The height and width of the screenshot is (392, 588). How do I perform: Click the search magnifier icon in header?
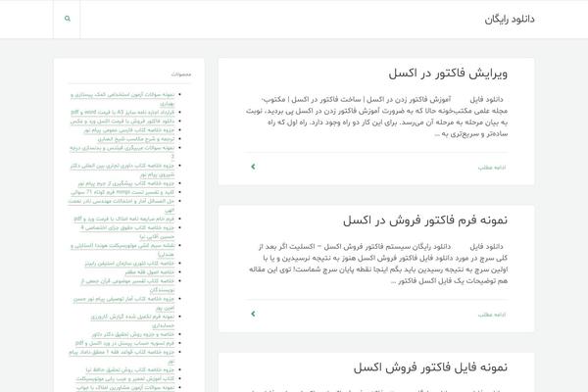point(67,19)
